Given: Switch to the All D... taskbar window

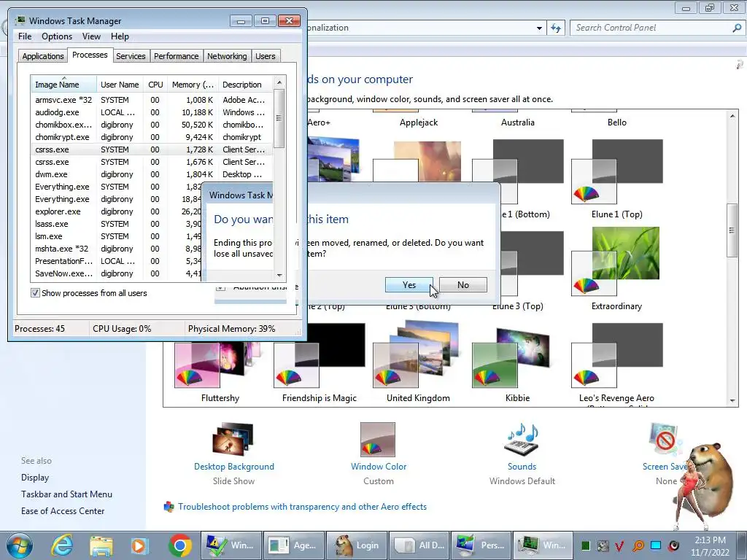Looking at the screenshot, I should (x=420, y=545).
